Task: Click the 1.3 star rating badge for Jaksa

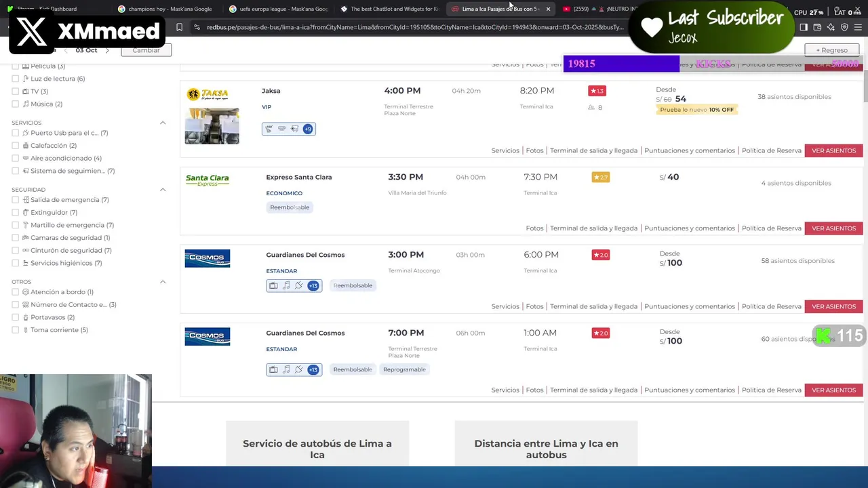Action: pyautogui.click(x=597, y=91)
